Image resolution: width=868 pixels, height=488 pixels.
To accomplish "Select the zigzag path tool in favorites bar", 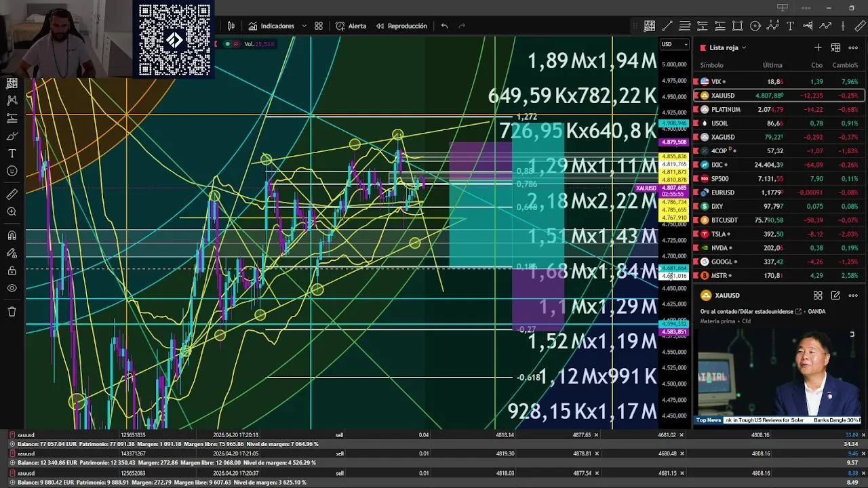I will pos(773,26).
